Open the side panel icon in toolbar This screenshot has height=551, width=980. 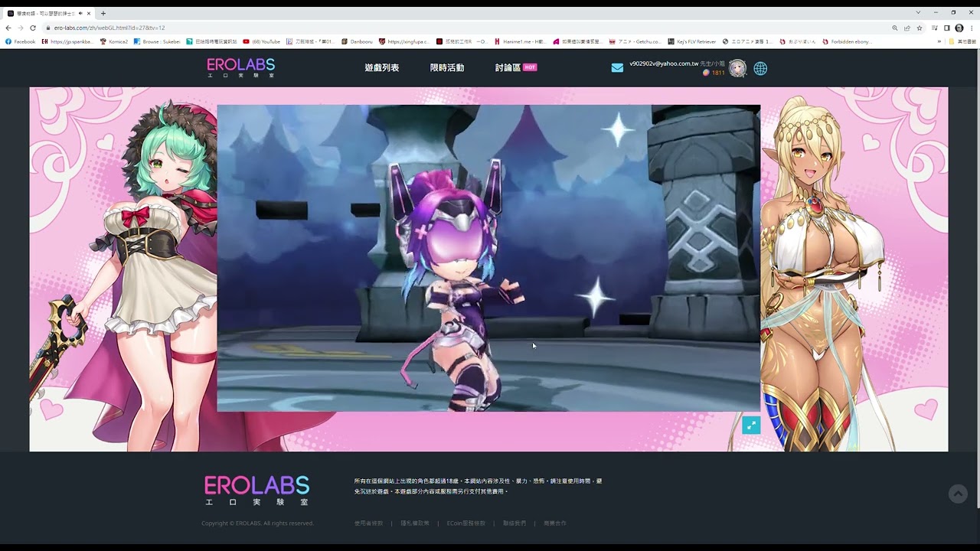pos(947,28)
